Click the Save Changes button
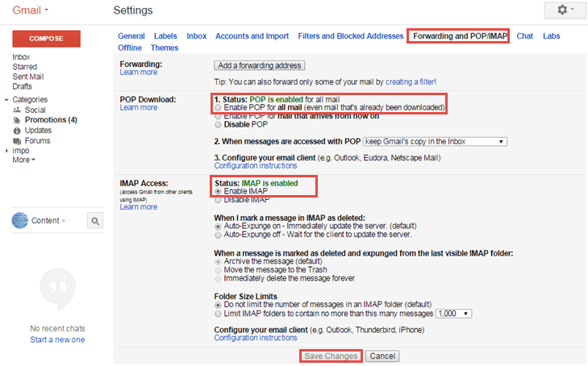The image size is (588, 366). (x=331, y=356)
